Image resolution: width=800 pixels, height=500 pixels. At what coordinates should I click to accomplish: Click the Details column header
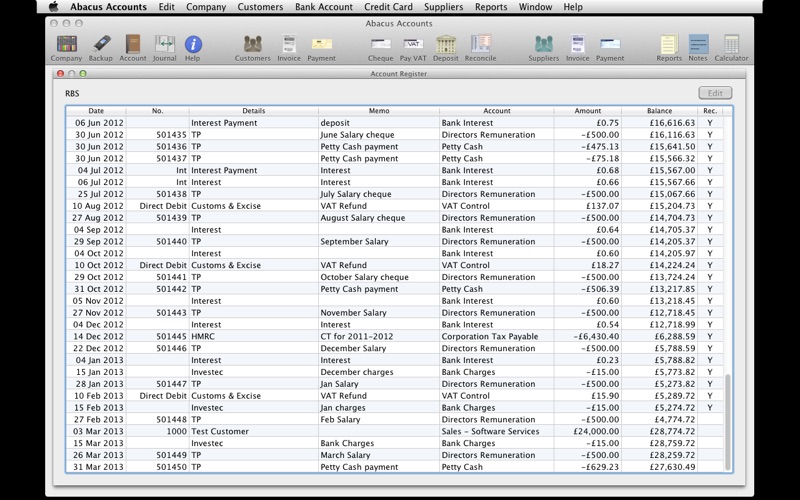(254, 111)
